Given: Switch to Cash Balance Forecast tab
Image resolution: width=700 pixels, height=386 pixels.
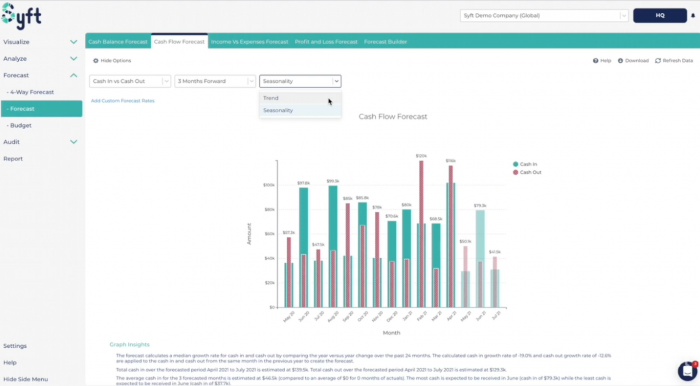Looking at the screenshot, I should tap(118, 42).
